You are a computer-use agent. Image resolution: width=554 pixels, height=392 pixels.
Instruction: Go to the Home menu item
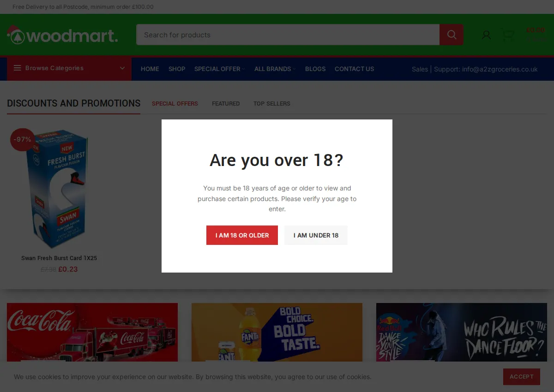150,69
